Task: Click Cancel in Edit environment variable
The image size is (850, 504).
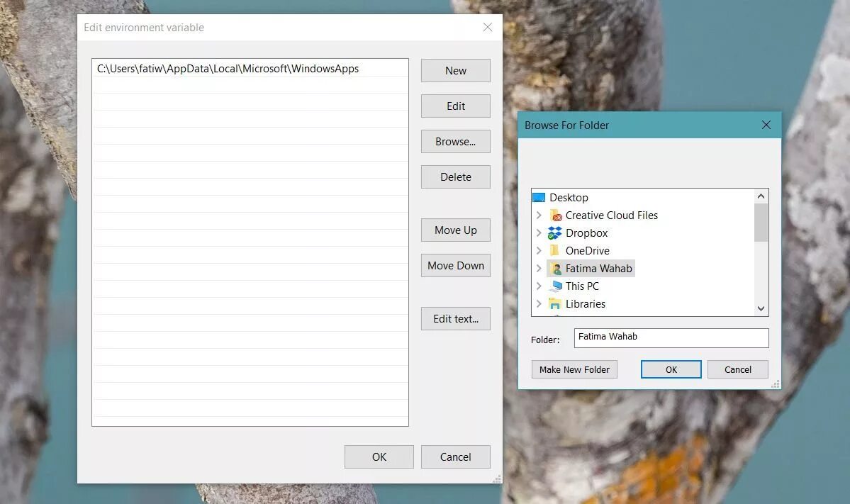Action: (455, 457)
